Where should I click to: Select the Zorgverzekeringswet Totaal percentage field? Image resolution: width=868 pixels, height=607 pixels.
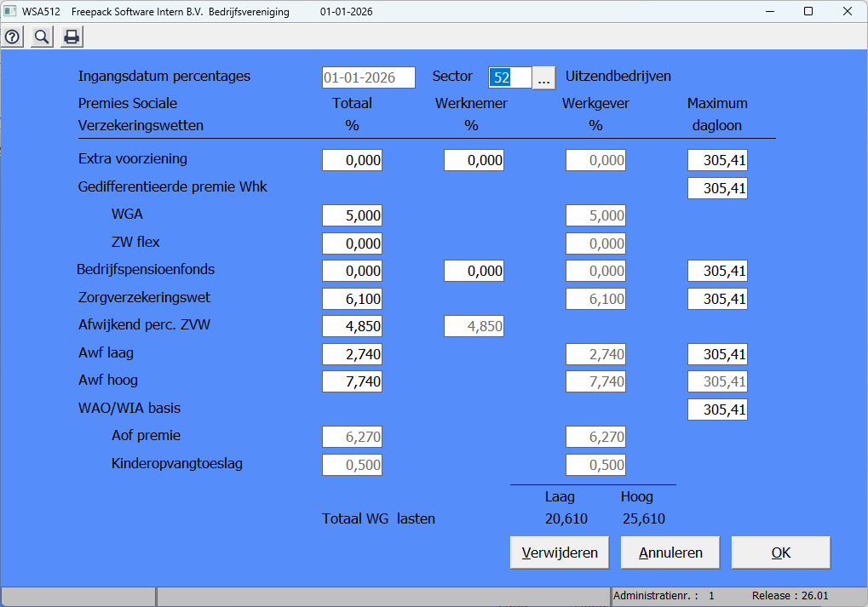tap(352, 299)
